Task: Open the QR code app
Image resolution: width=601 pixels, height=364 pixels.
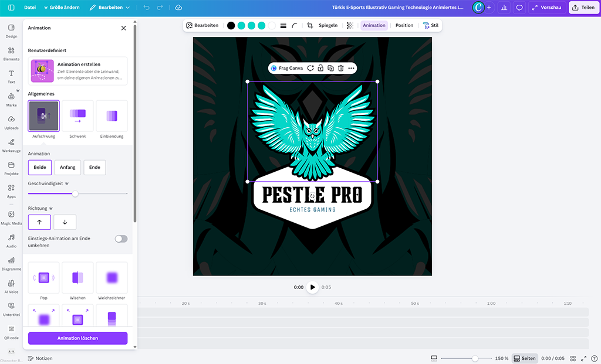Action: [x=11, y=332]
